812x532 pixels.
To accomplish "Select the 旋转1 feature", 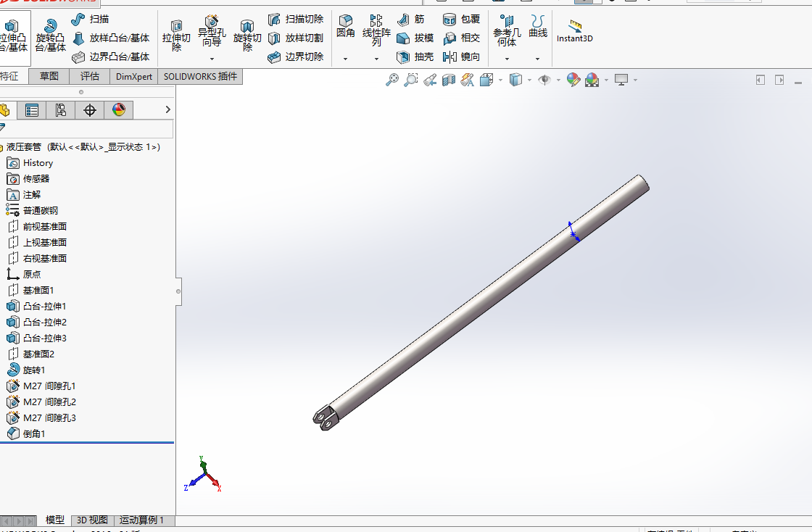I will point(26,370).
